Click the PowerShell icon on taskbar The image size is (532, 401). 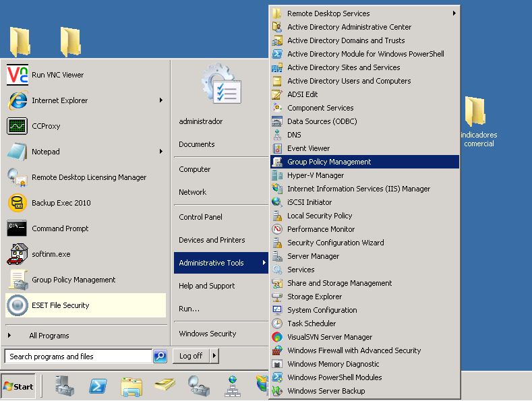point(98,386)
